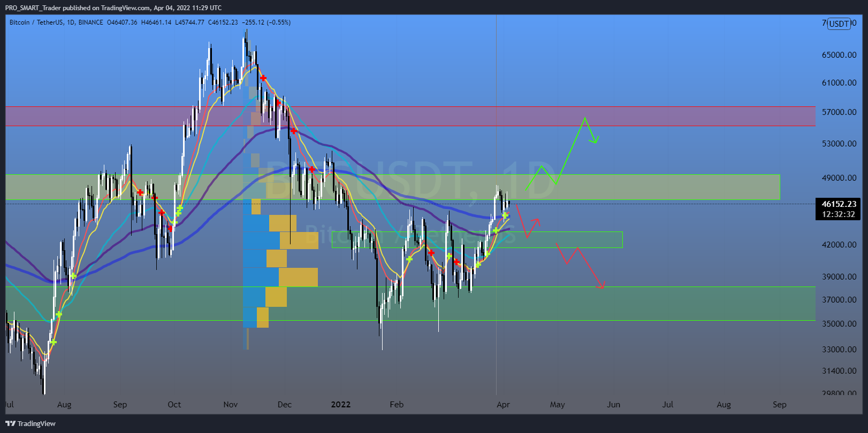The width and height of the screenshot is (868, 433).
Task: Click the 42000.00 price axis label
Action: pos(839,244)
